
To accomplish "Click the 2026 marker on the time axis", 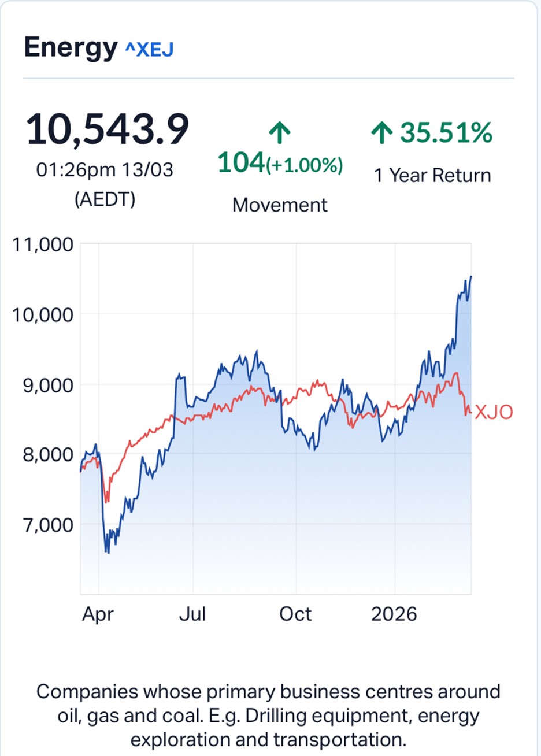I will [x=394, y=614].
